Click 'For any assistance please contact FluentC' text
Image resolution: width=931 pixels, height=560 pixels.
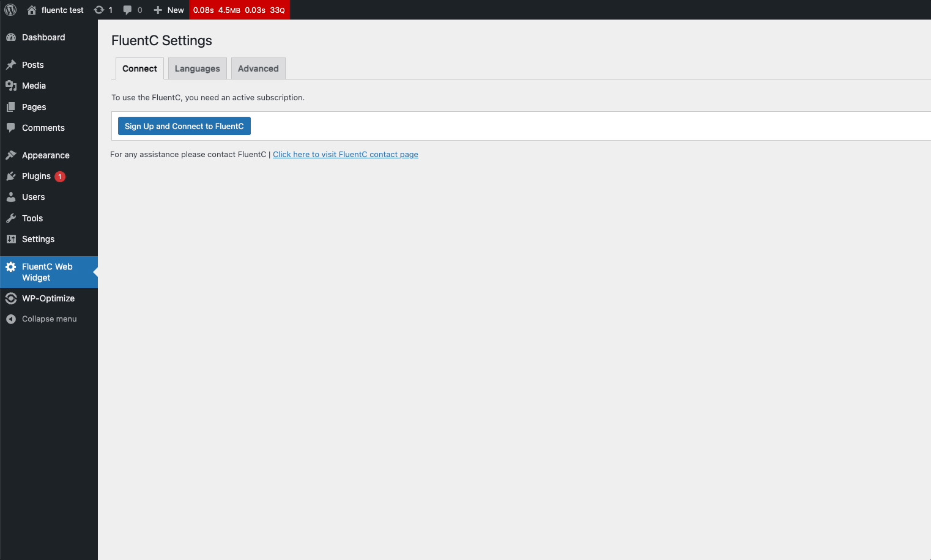click(188, 154)
